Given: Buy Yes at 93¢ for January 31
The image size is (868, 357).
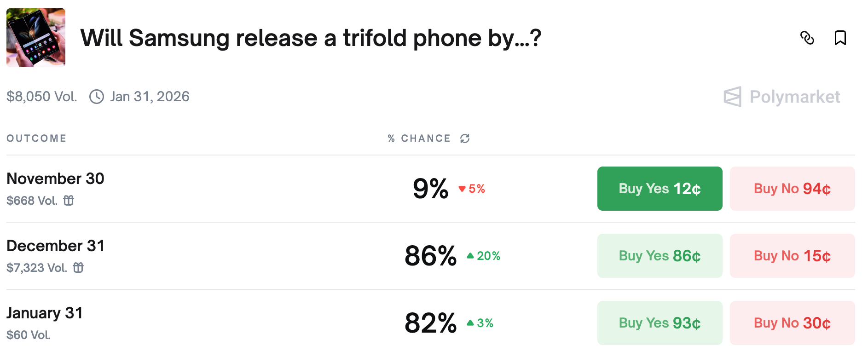Looking at the screenshot, I should coord(660,323).
